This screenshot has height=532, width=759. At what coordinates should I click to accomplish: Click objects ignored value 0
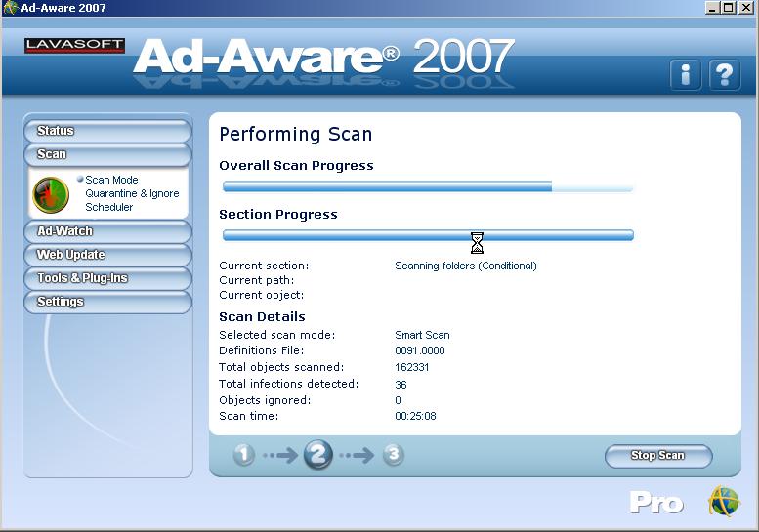point(398,400)
